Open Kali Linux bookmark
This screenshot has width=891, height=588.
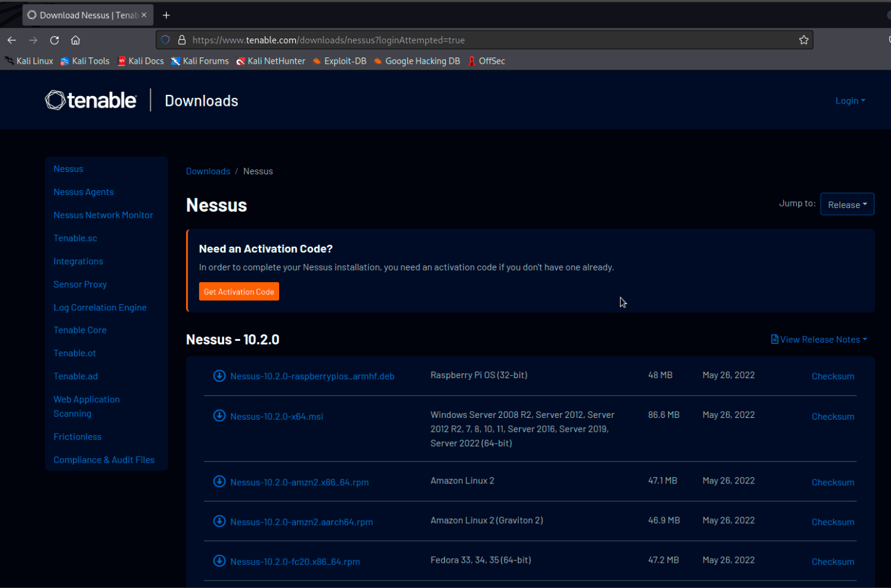point(29,61)
